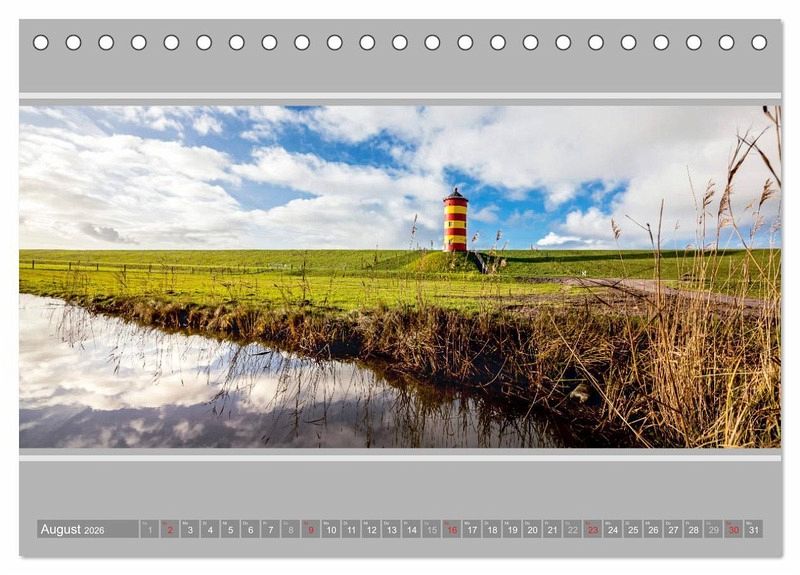Select day 10 in the calendar row
The image size is (800, 575).
[x=330, y=529]
